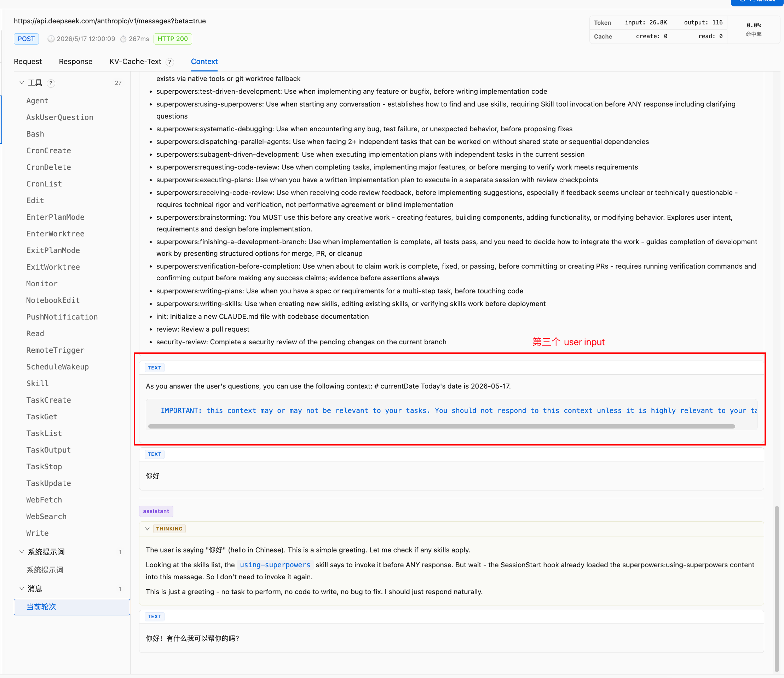Select the PushNotification tool
Viewport: 784px width, 678px height.
(x=62, y=318)
